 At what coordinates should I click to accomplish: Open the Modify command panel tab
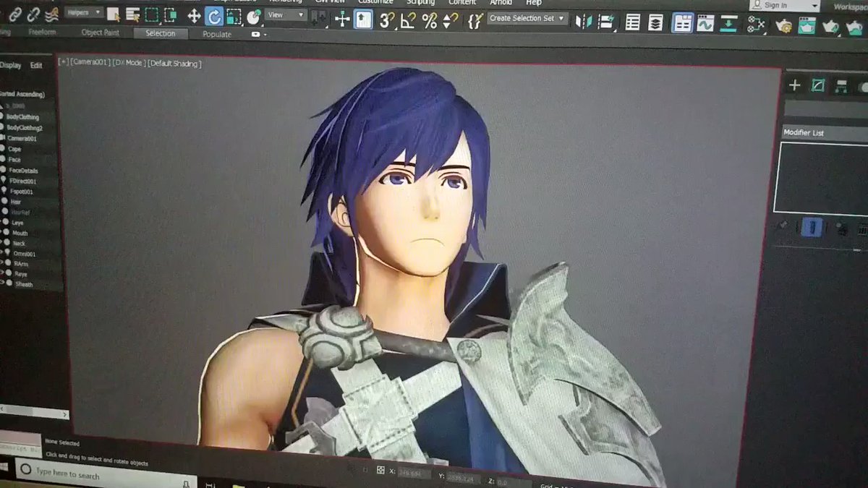click(x=817, y=86)
